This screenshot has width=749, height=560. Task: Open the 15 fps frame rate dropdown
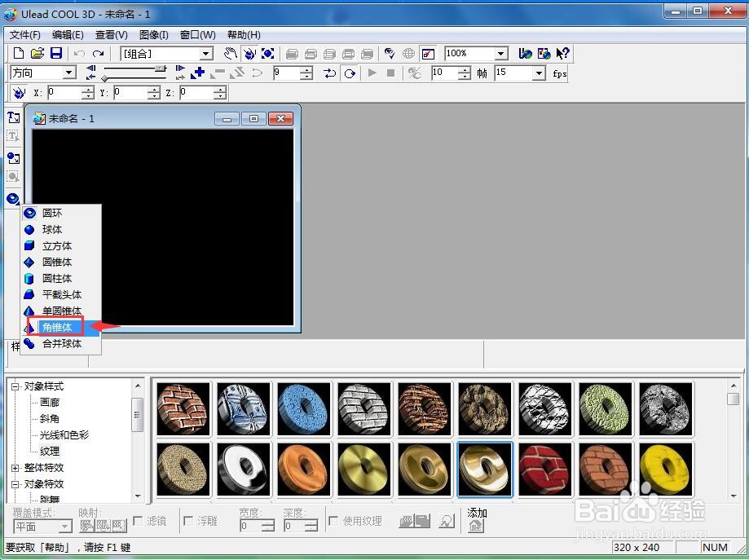point(539,73)
